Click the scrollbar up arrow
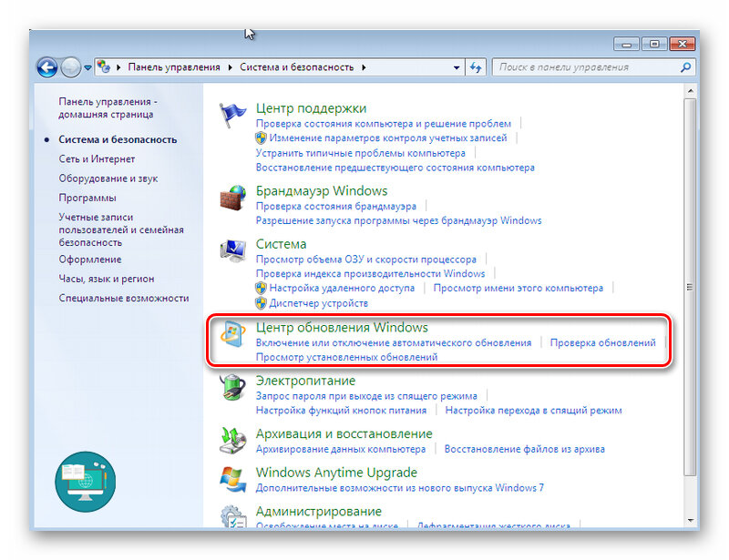729x560 pixels. (x=691, y=91)
